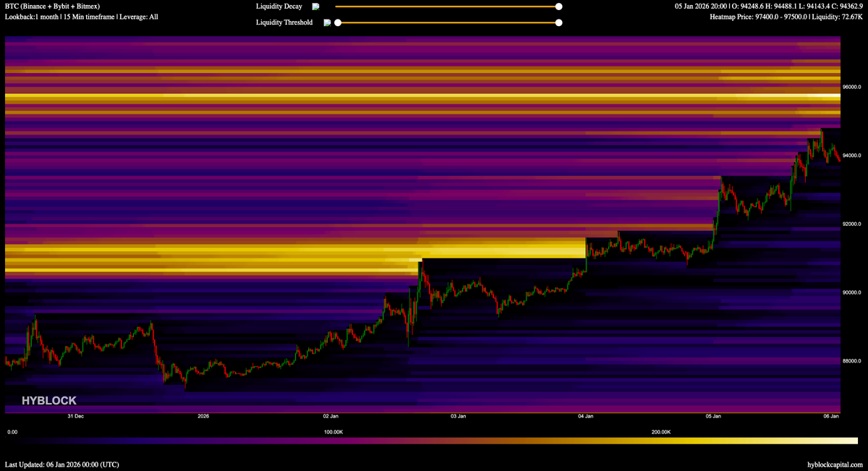Click the 0.00 legend label
This screenshot has height=471, width=868.
pyautogui.click(x=14, y=431)
